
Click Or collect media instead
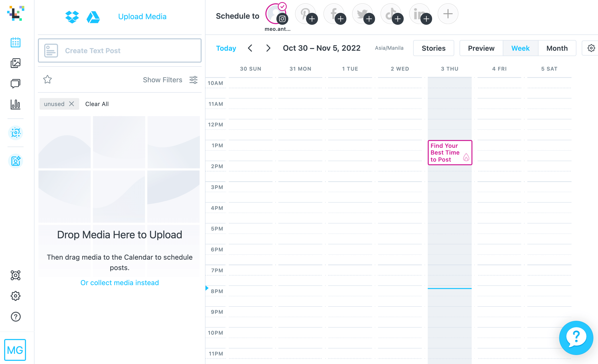120,283
